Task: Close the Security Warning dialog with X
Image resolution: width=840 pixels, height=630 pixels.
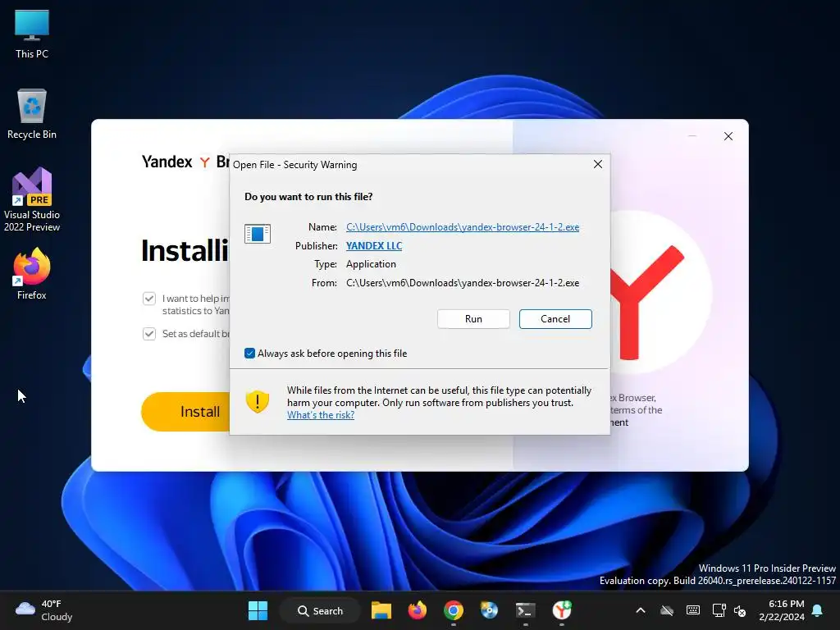Action: [598, 164]
